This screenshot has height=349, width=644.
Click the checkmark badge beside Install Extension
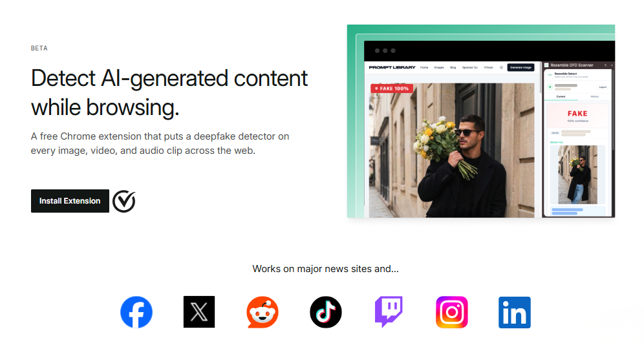[124, 201]
